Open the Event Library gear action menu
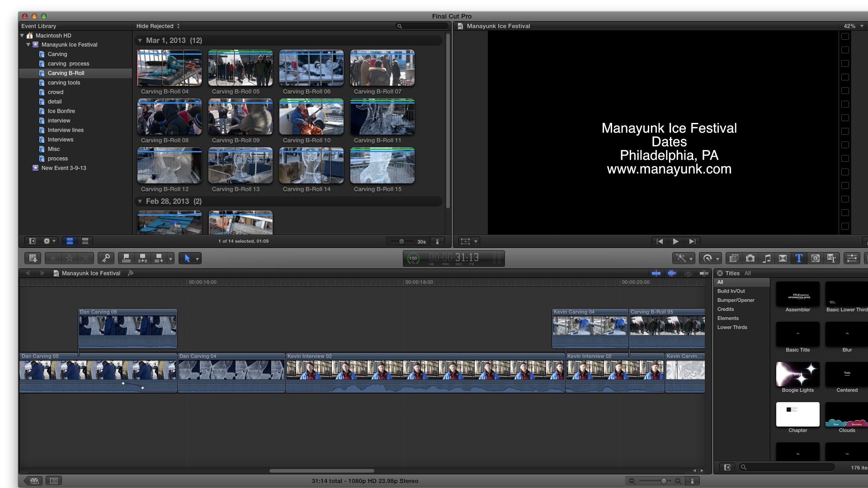The width and height of the screenshot is (868, 488). point(49,241)
